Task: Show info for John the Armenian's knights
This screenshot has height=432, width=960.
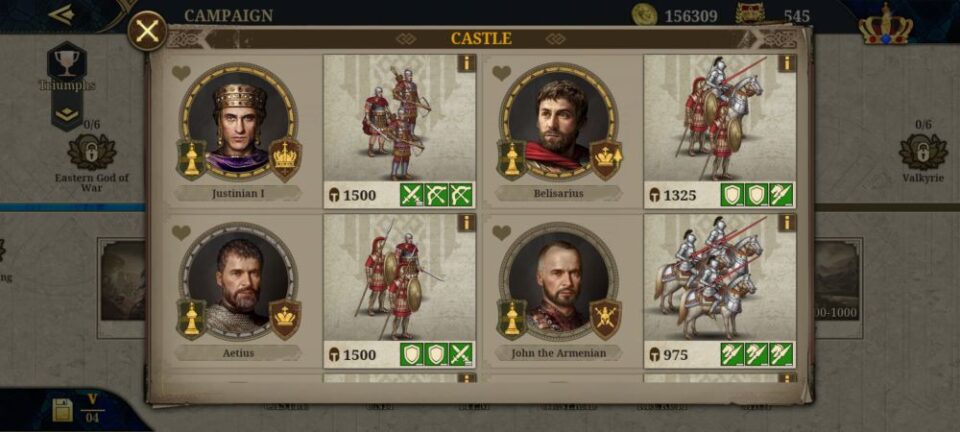Action: [x=787, y=223]
